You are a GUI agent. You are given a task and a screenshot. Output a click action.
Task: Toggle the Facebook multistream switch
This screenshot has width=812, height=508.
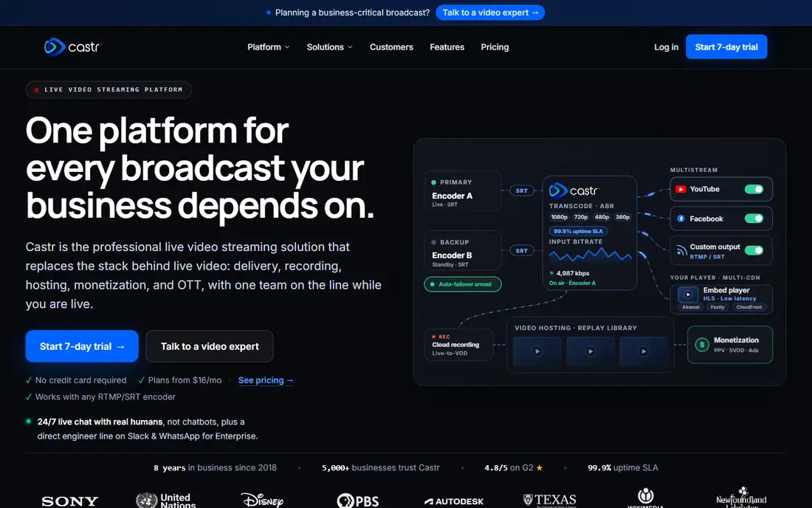[x=754, y=219]
